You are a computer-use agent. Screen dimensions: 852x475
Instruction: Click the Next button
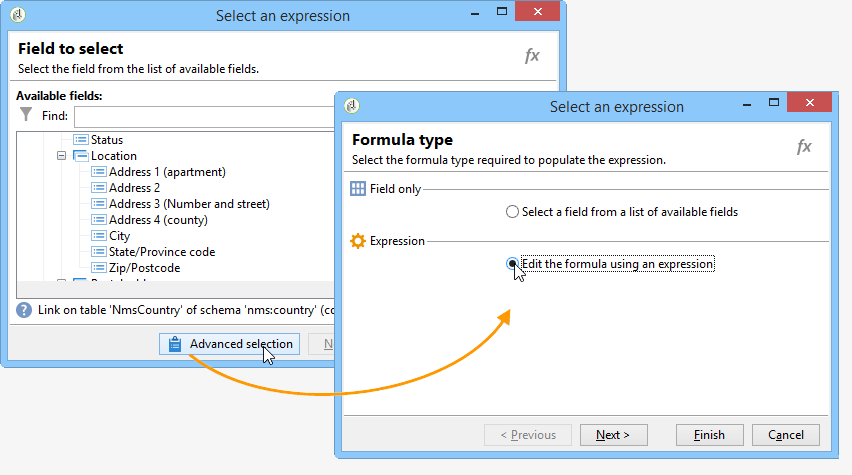(612, 435)
